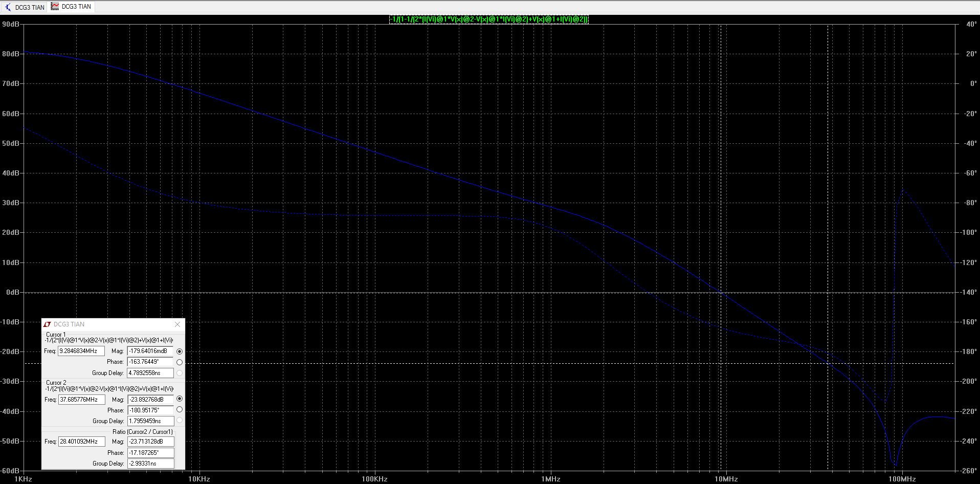980x484 pixels.
Task: Click the 100KHz frequency axis label
Action: tap(374, 479)
